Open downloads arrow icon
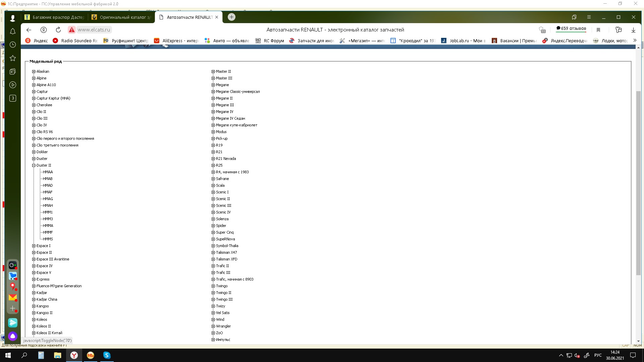This screenshot has width=644, height=362. tap(633, 30)
